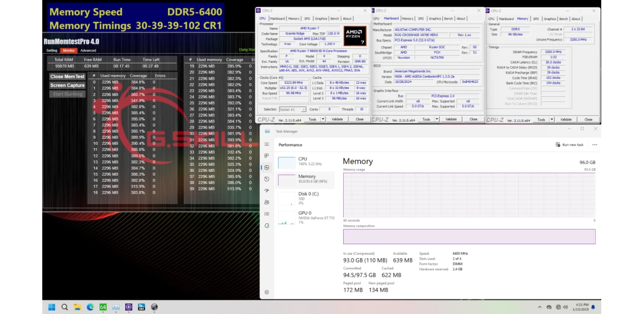This screenshot has width=644, height=314.
Task: Click the Memory composition bar
Action: pos(469,237)
